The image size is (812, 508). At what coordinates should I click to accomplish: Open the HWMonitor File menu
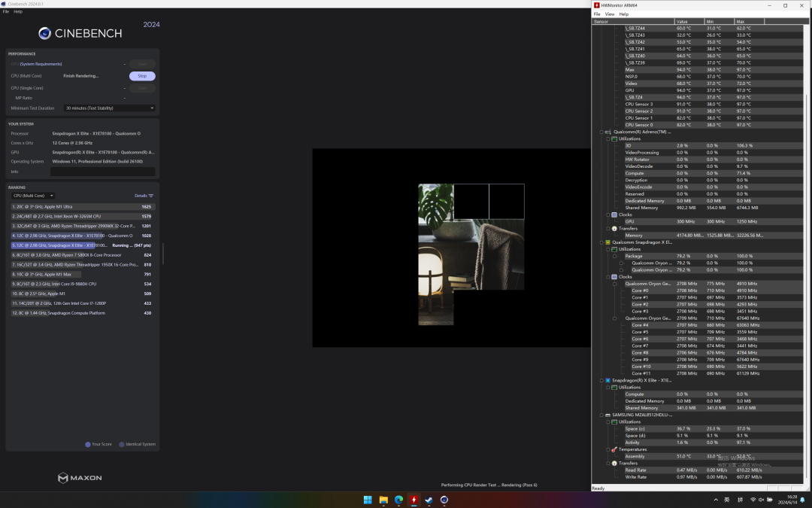597,14
